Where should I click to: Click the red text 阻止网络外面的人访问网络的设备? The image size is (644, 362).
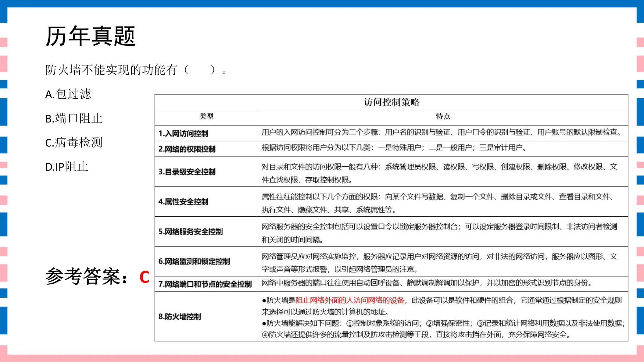350,300
